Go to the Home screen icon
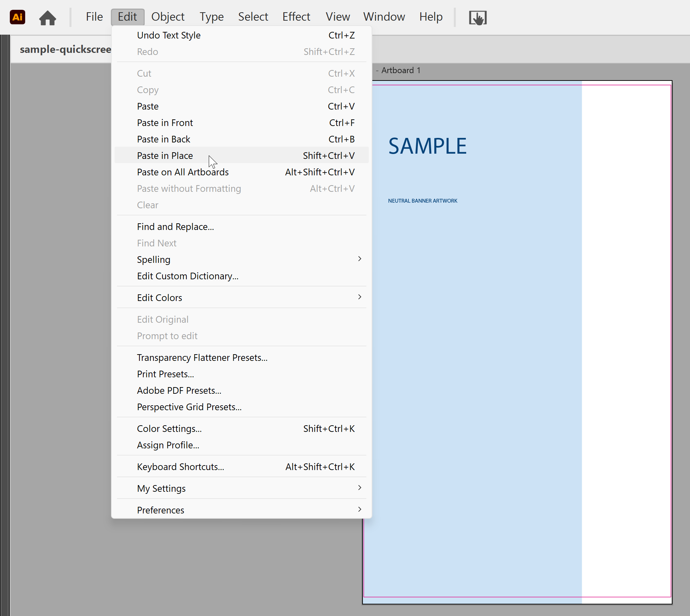This screenshot has height=616, width=690. (48, 17)
